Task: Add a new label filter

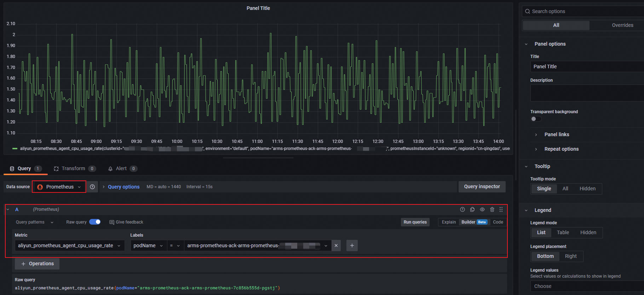Action: click(352, 245)
